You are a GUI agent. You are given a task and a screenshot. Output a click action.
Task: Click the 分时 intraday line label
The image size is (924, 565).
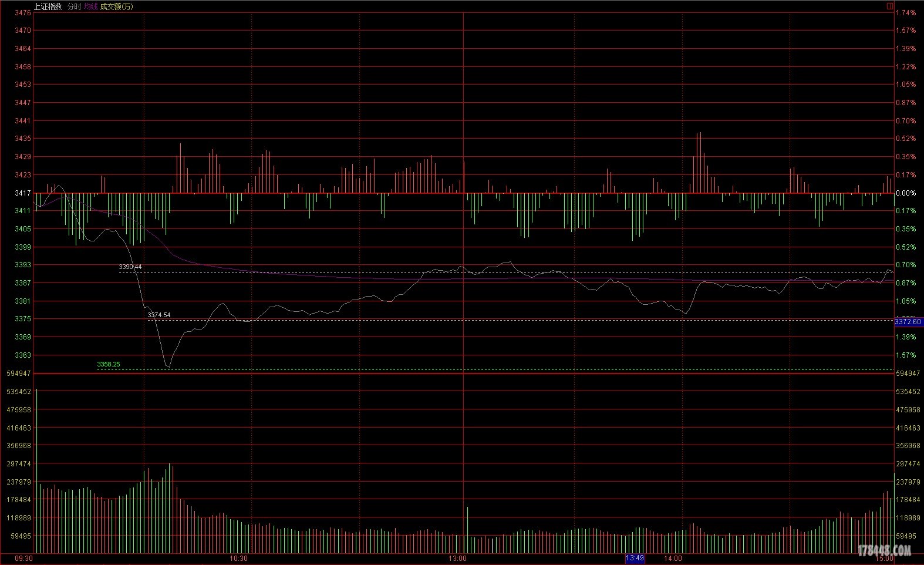coord(75,6)
